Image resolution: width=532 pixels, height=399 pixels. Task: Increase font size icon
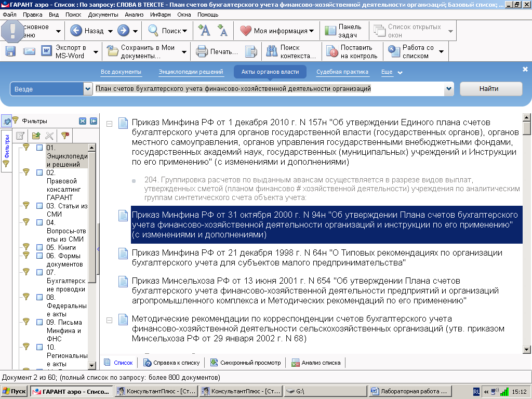coord(204,31)
